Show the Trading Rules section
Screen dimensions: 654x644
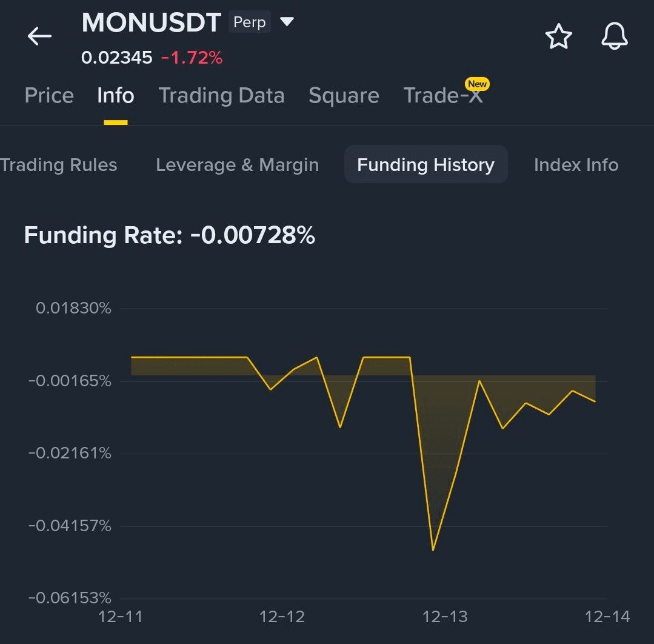[59, 165]
